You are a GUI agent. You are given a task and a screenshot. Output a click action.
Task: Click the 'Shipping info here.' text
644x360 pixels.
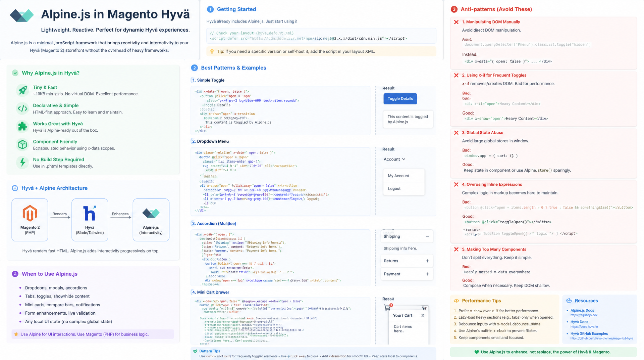click(x=400, y=248)
